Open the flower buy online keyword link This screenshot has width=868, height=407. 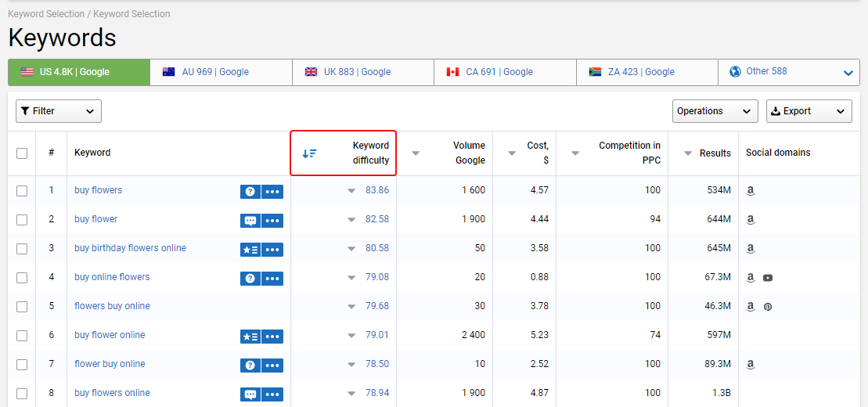(x=110, y=364)
